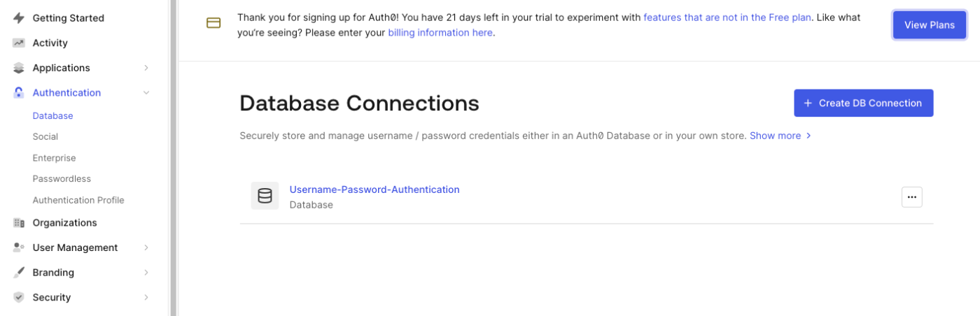980x316 pixels.
Task: Click the Activity chart icon
Action: (x=19, y=43)
